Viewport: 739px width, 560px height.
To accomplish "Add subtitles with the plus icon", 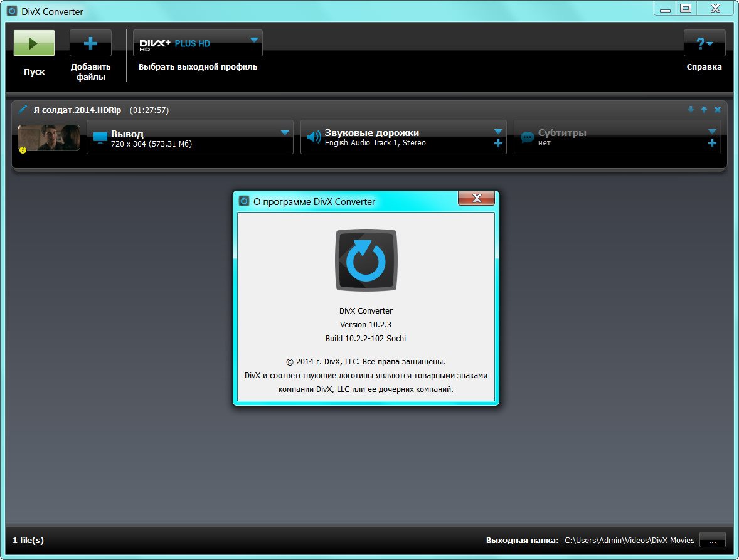I will [712, 144].
